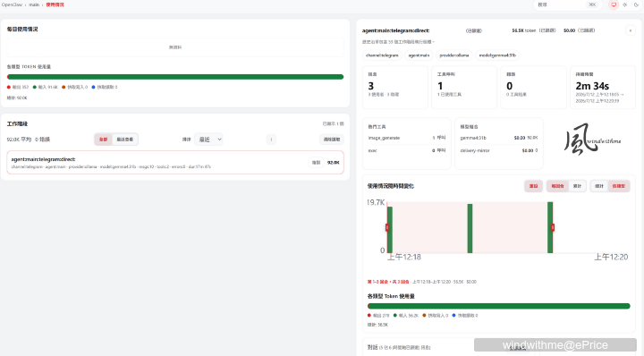This screenshot has height=356, width=644.
Task: Click the search field in the header
Action: pos(567,5)
